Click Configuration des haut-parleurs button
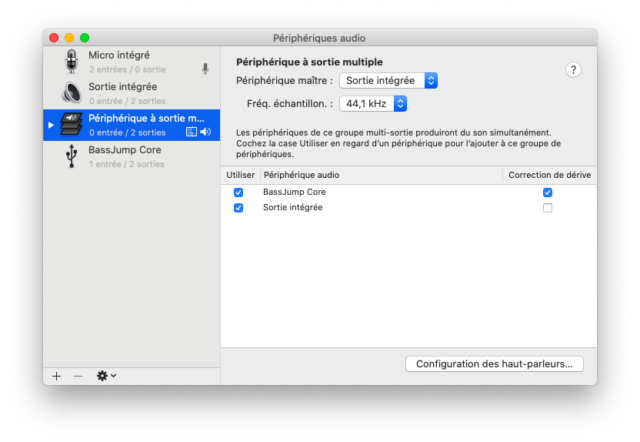640x442 pixels. click(494, 364)
